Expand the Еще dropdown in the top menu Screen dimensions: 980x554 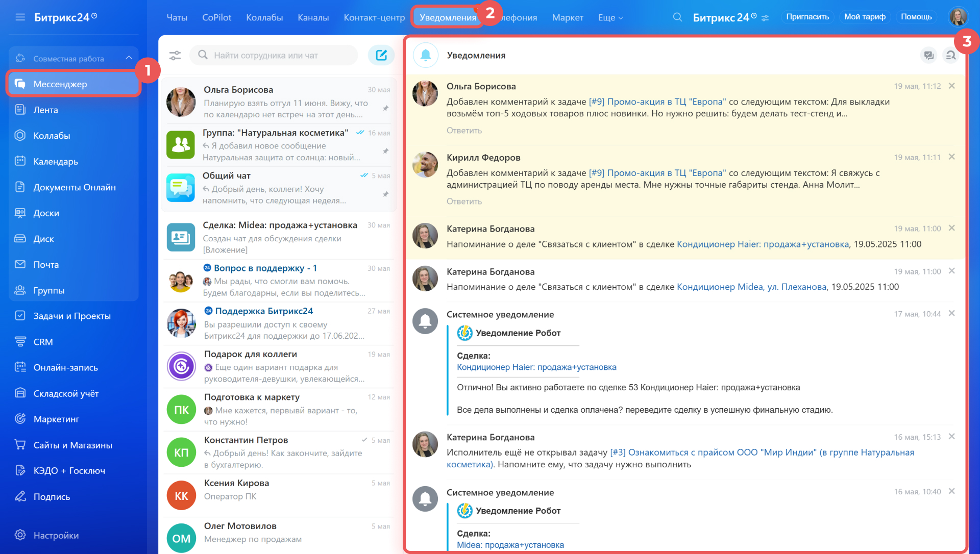pos(610,17)
